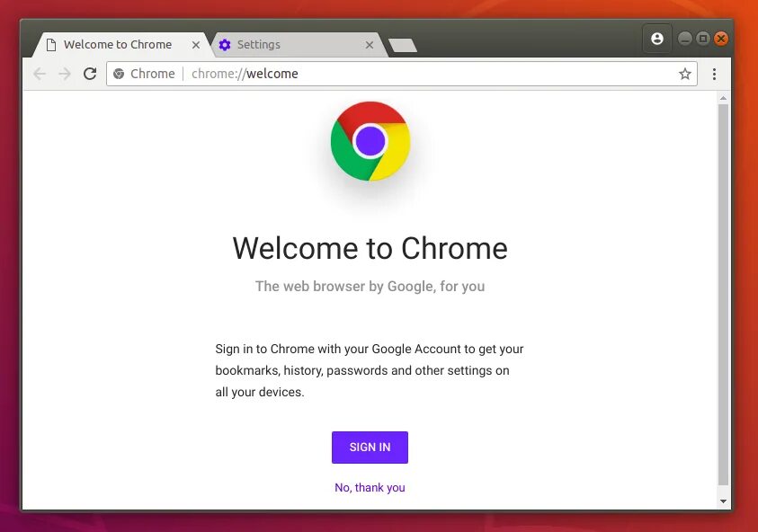Close the Chrome window

pos(721,39)
